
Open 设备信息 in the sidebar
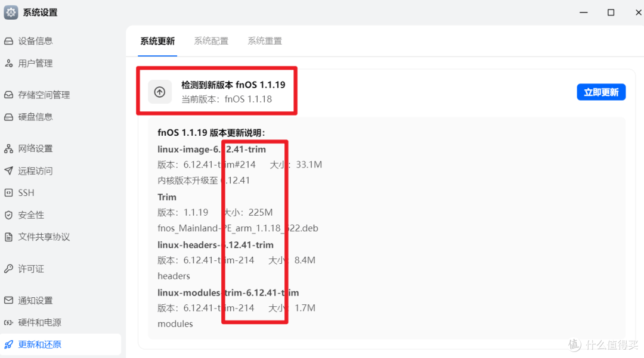pos(35,41)
